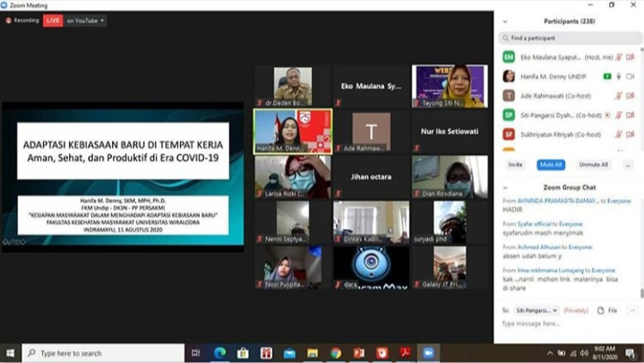Toggle Eko Maulana's microphone icon in the participants list
The height and width of the screenshot is (363, 644).
(x=620, y=56)
